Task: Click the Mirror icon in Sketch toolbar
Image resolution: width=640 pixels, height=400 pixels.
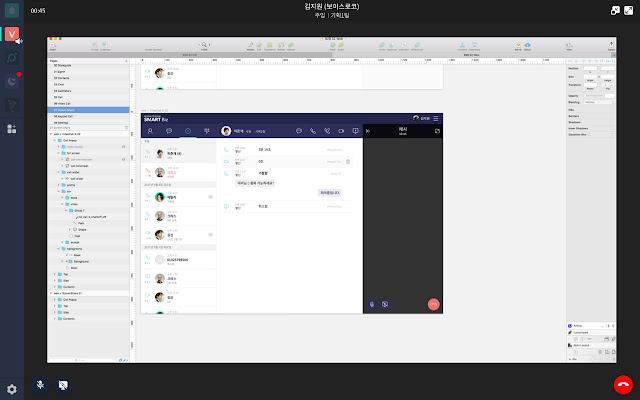Action: [x=518, y=46]
